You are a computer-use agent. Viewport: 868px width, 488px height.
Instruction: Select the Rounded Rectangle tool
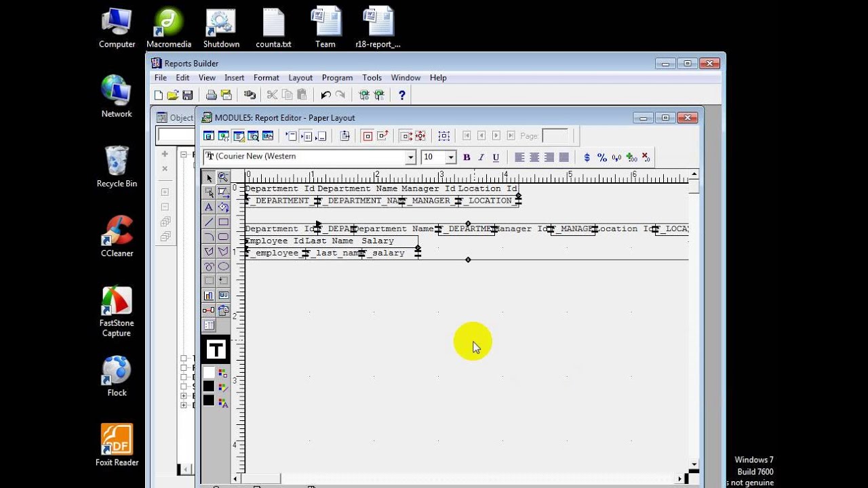point(223,237)
